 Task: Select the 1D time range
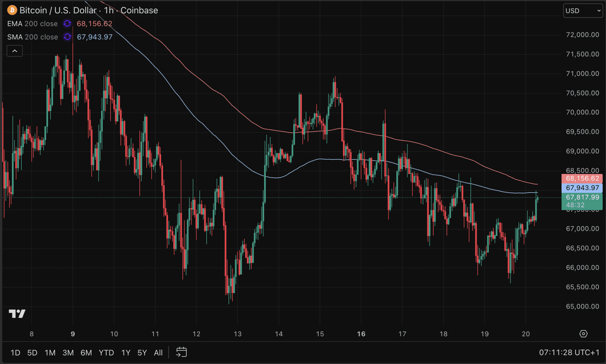tap(15, 352)
